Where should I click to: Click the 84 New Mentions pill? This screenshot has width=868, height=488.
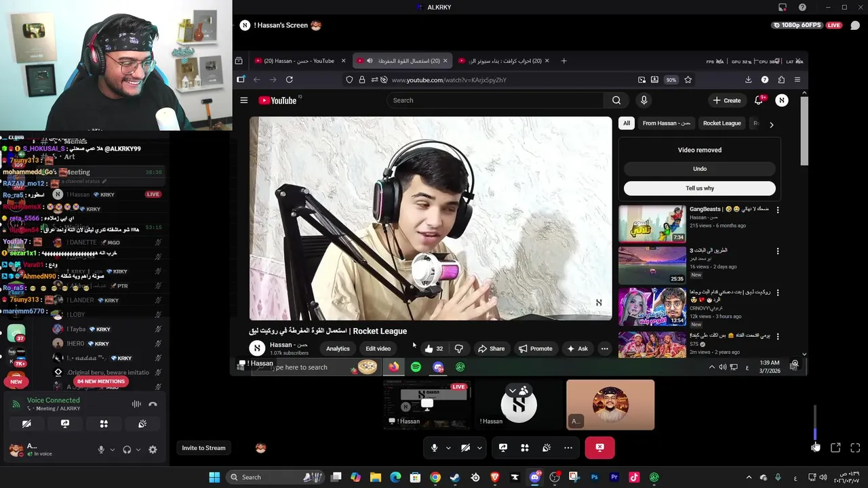[x=100, y=382]
